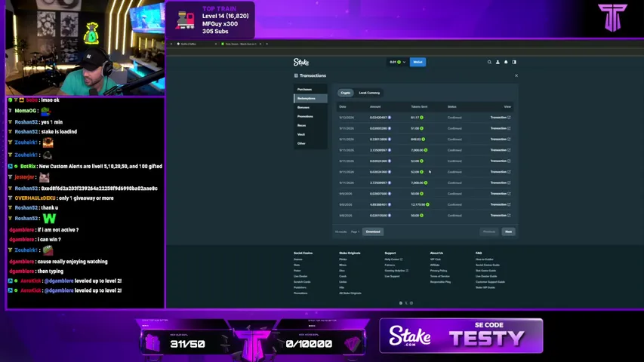
Task: Open Mines link under Stake Originals
Action: [x=343, y=265]
